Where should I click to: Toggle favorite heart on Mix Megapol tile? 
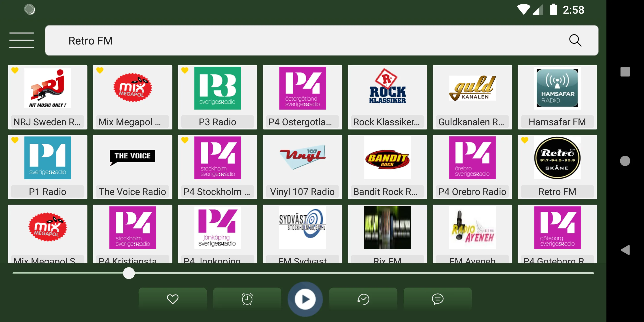pos(100,70)
